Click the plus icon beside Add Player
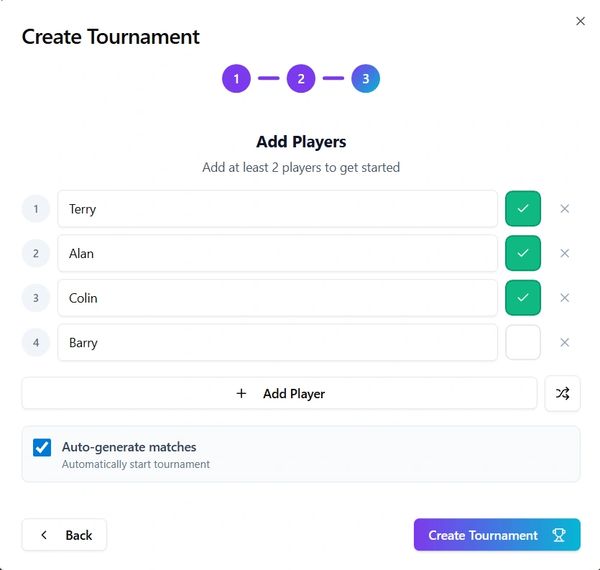600x570 pixels. click(241, 394)
